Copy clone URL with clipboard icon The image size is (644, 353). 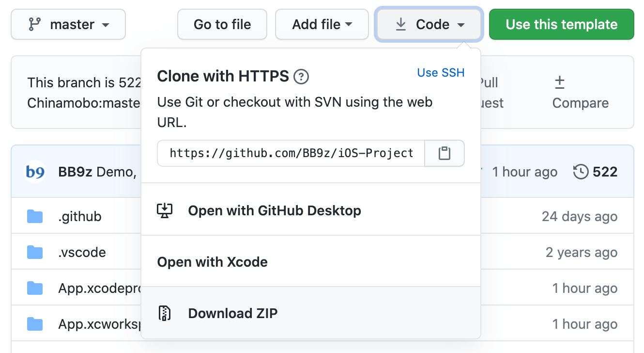click(445, 154)
